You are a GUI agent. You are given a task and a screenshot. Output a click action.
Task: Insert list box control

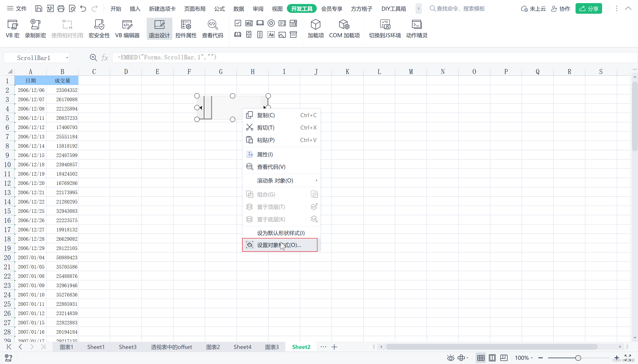pos(282,23)
